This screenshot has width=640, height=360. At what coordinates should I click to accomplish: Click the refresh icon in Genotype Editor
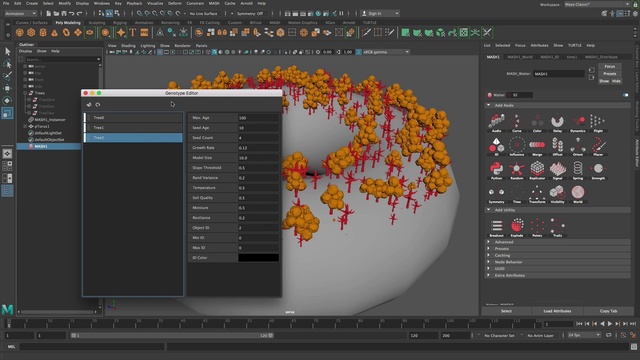[x=98, y=105]
